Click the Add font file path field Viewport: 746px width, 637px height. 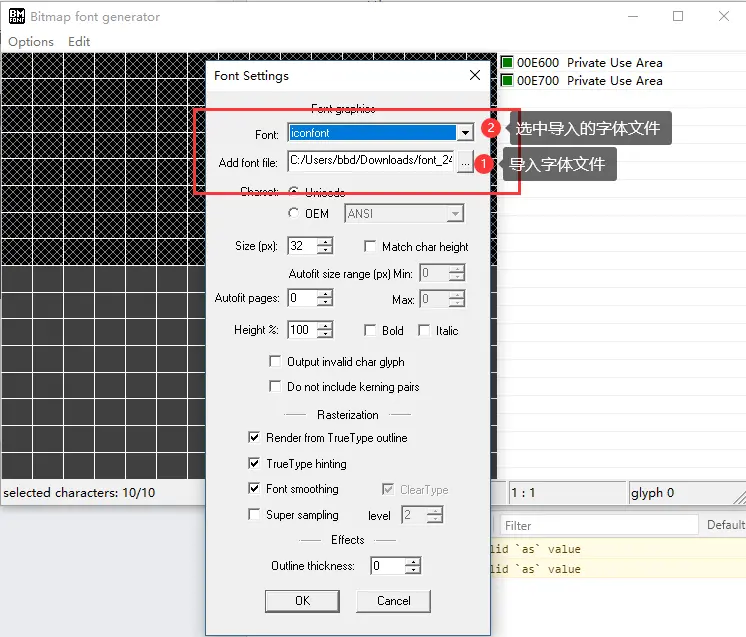[371, 161]
